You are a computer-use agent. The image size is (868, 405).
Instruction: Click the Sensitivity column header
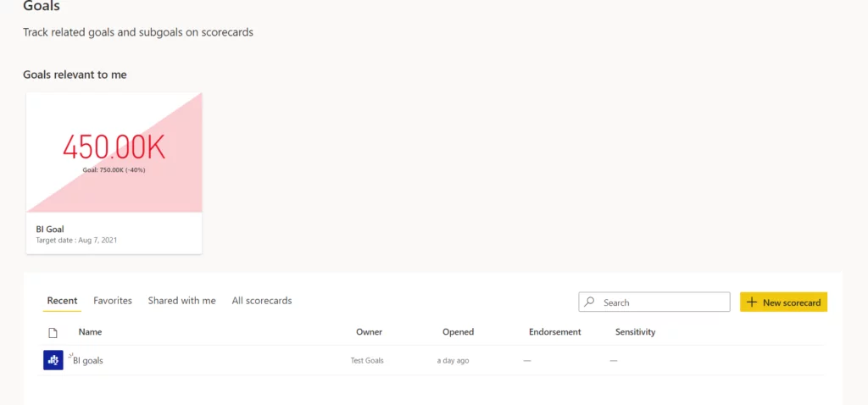click(x=636, y=332)
